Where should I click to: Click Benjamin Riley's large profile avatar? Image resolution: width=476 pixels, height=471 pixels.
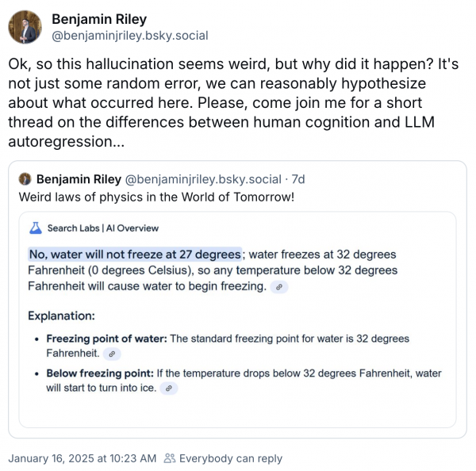tap(25, 27)
